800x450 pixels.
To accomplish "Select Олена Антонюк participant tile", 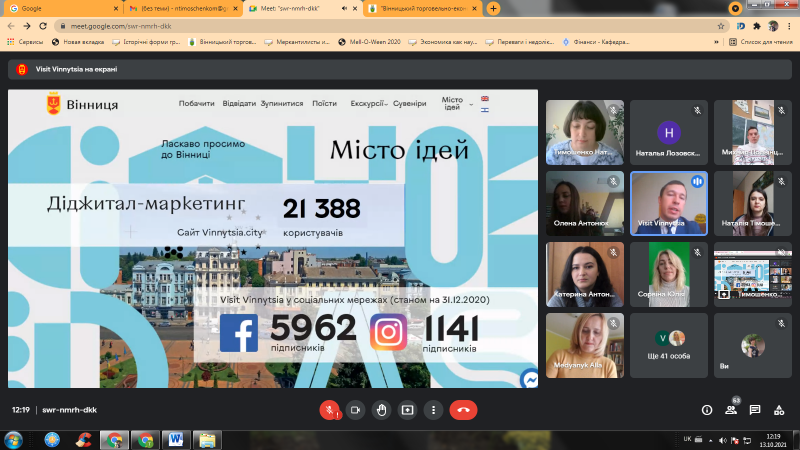I will click(x=585, y=203).
